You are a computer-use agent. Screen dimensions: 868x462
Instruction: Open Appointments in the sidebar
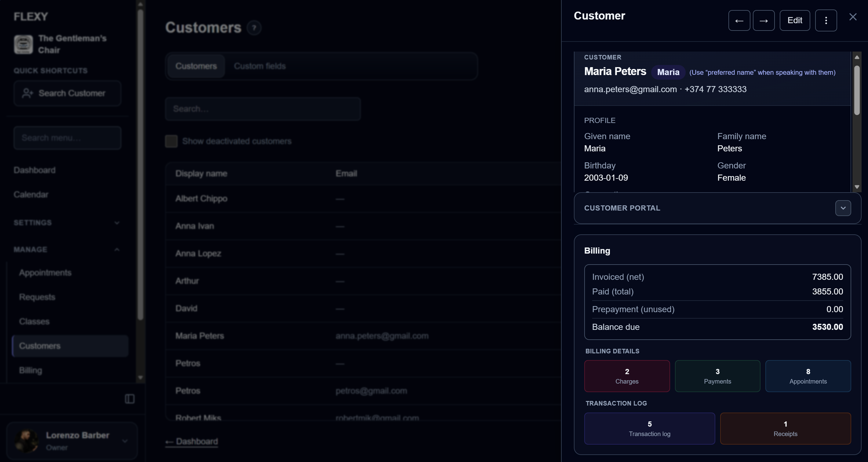tap(45, 273)
